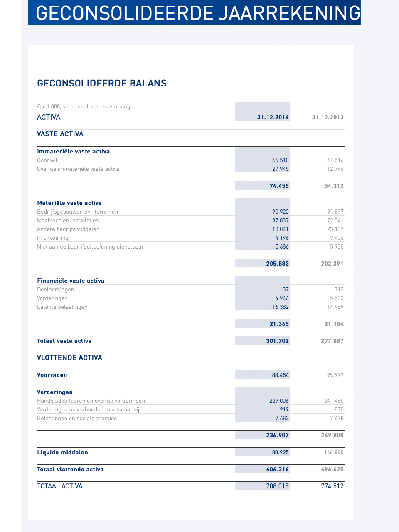Viewport: 399px width, 532px height.
Task: Click the intangible subtotal 74.455
Action: [x=279, y=186]
